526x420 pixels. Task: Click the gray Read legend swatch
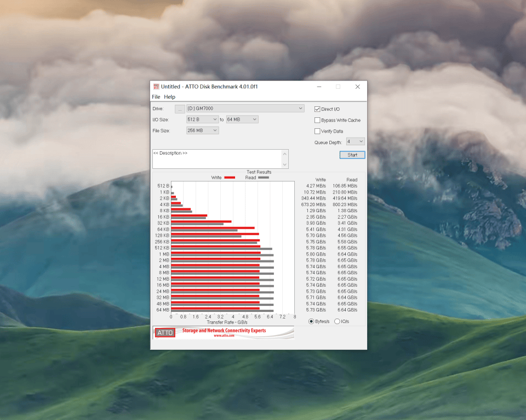264,178
